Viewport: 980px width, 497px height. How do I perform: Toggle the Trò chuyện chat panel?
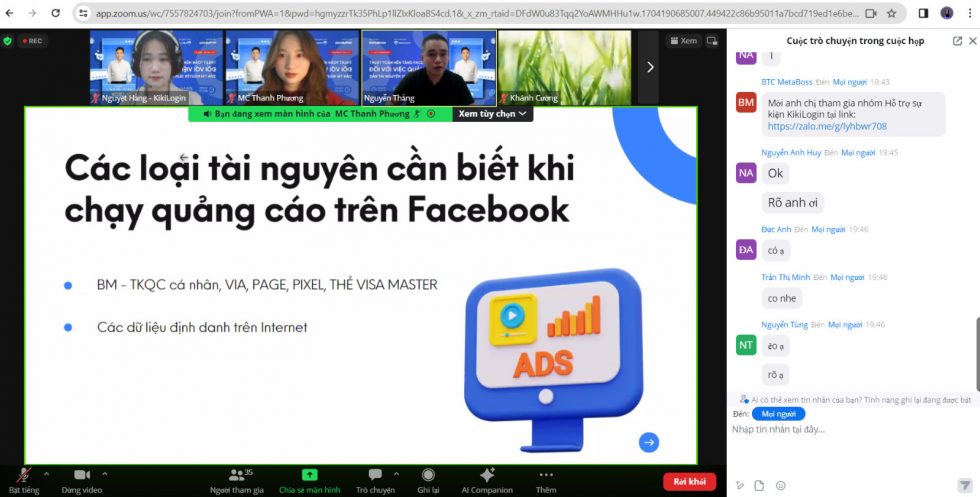pos(375,475)
